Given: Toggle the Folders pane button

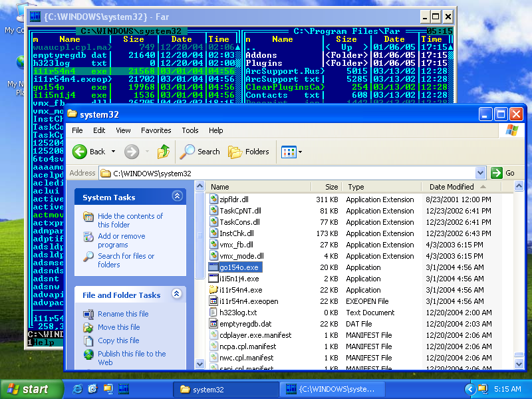Looking at the screenshot, I should (249, 152).
